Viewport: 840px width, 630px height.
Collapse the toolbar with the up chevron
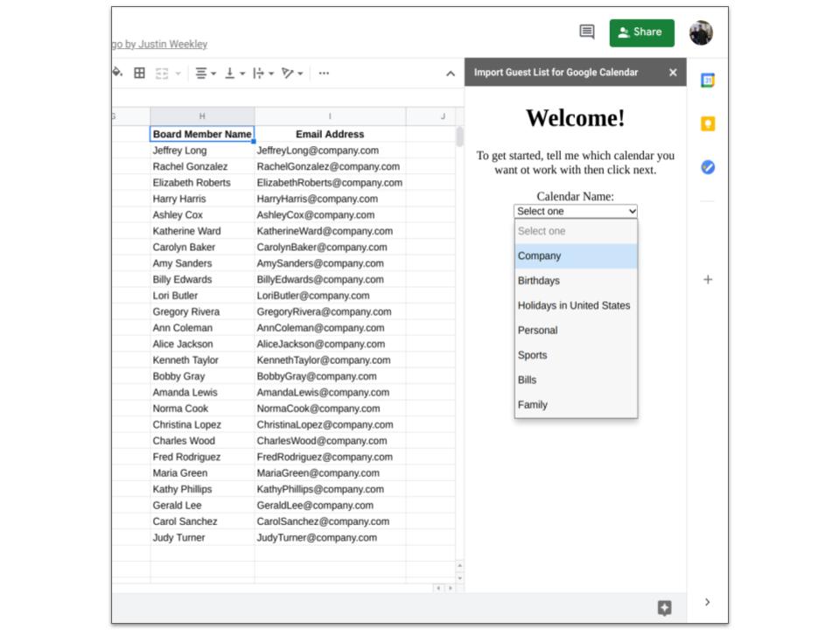pyautogui.click(x=451, y=73)
